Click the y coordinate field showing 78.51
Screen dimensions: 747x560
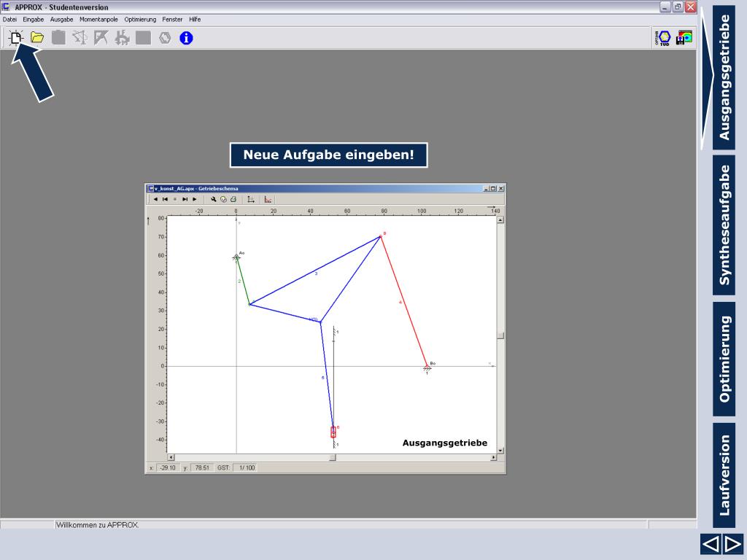pyautogui.click(x=202, y=468)
